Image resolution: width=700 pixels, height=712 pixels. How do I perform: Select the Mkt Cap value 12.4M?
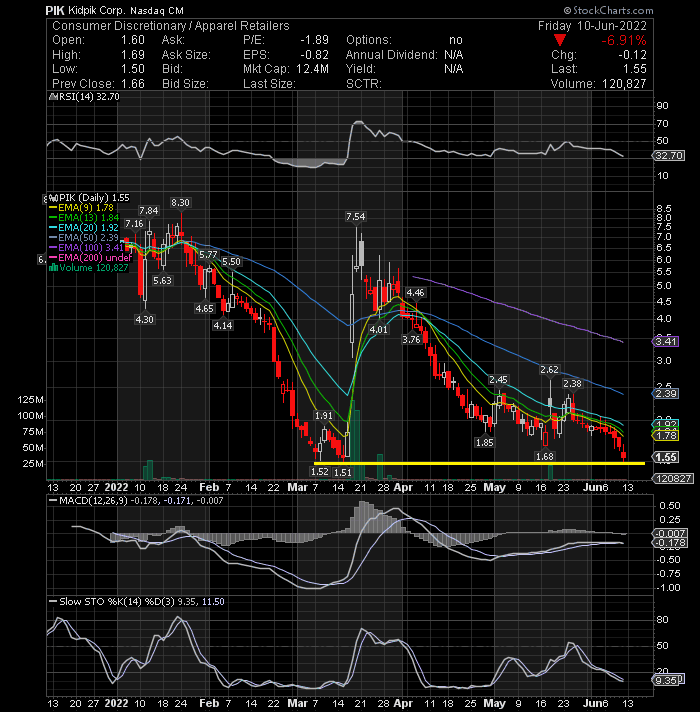[312, 69]
